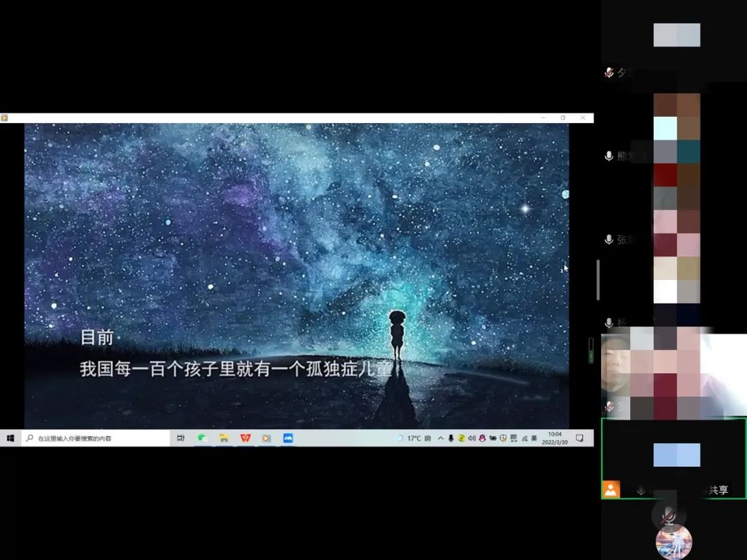This screenshot has width=747, height=560.
Task: Switch the input language indicator 英
Action: [534, 438]
